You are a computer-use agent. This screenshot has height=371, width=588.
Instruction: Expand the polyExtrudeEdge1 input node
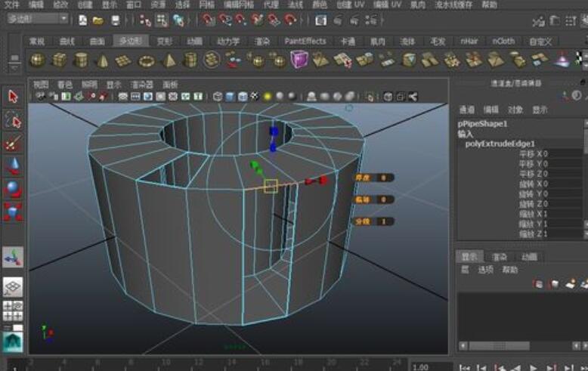click(x=500, y=144)
